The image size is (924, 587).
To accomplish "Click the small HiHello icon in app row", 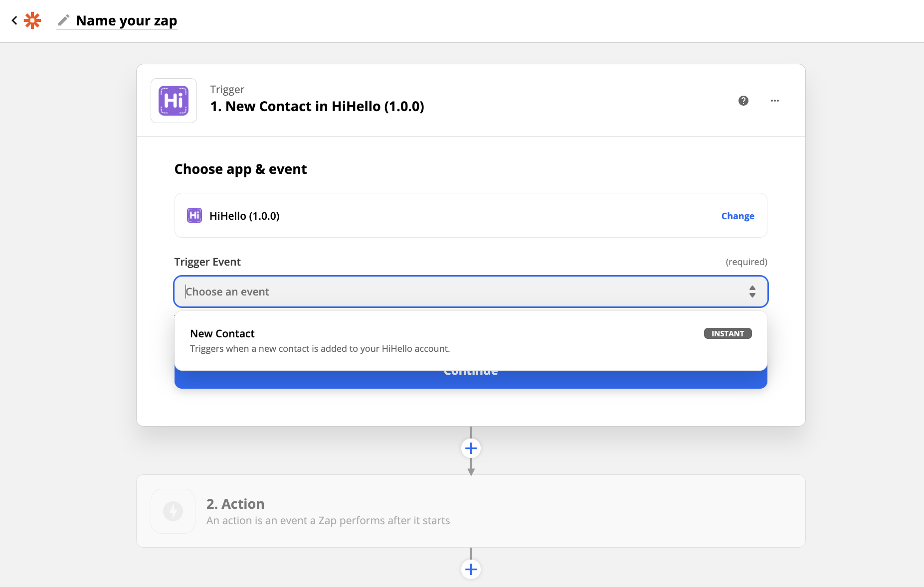I will [x=194, y=215].
